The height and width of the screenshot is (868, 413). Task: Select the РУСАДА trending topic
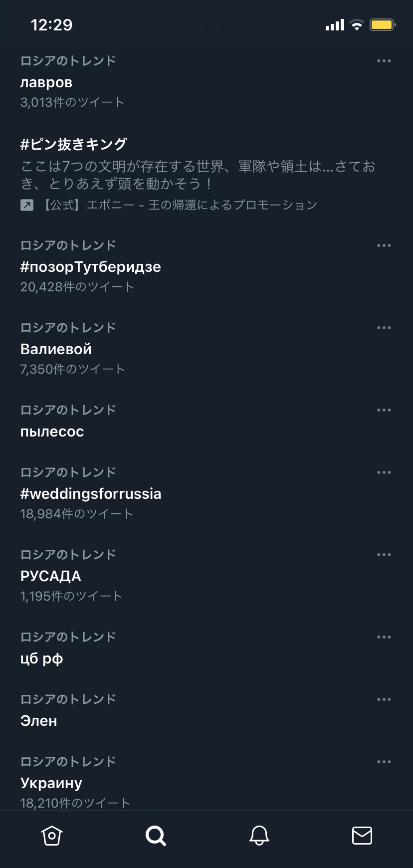(x=51, y=577)
